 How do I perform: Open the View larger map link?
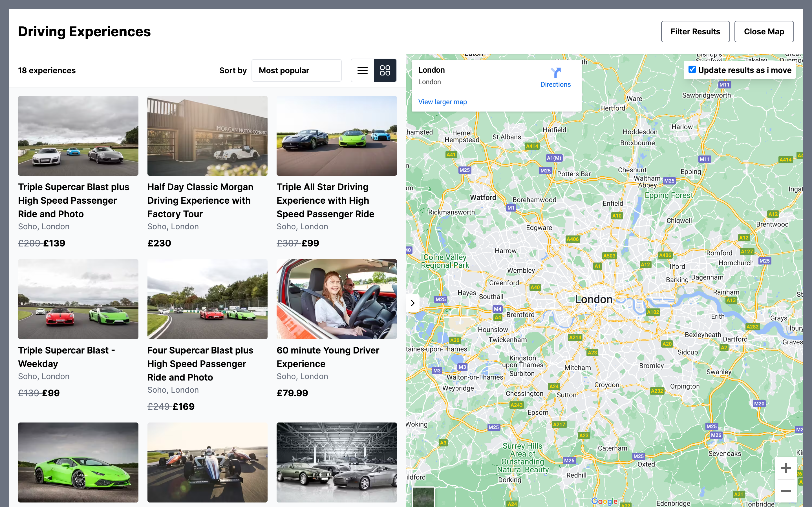click(442, 102)
